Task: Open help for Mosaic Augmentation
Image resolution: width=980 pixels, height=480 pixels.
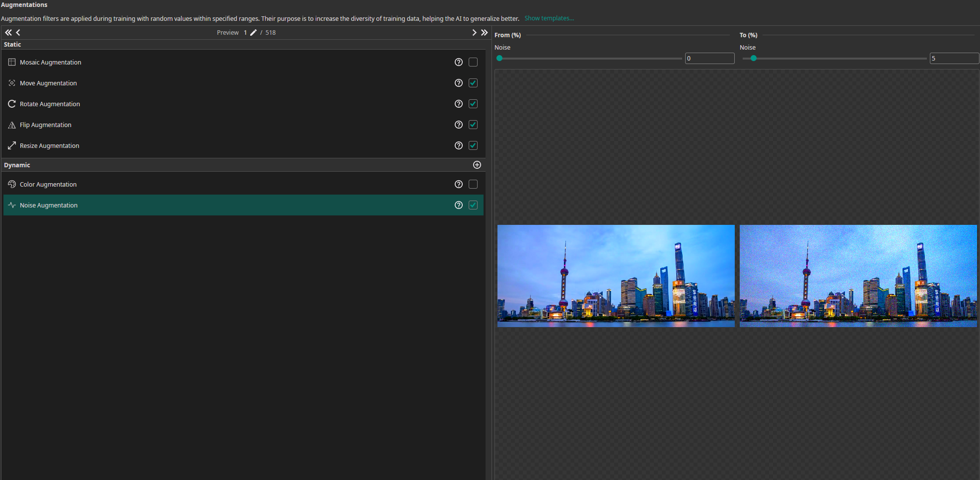Action: click(x=459, y=62)
